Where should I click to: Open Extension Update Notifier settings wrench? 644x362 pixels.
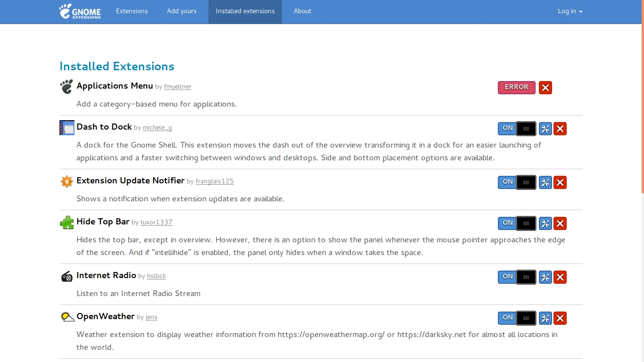tap(545, 182)
